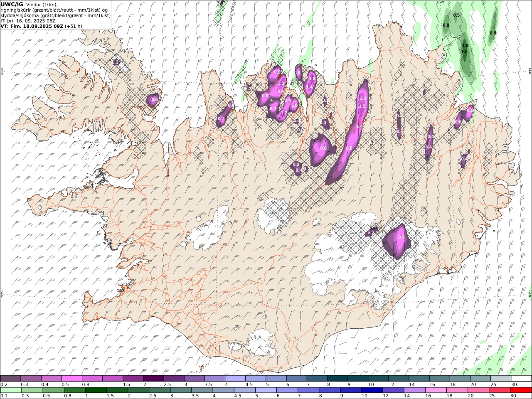
Task: Select the bright pink 0.5–0.8 swatch in the upper legend
Action: pyautogui.click(x=71, y=379)
